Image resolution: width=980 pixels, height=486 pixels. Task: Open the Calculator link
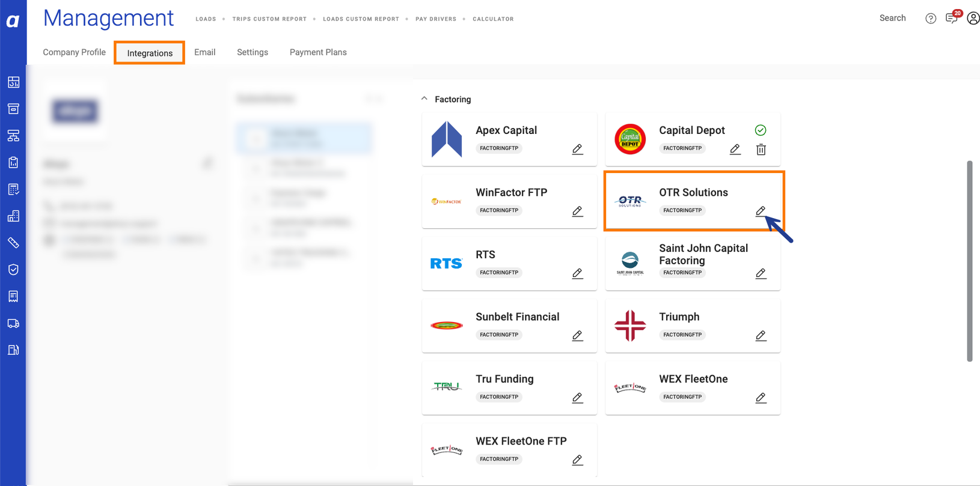pos(493,19)
